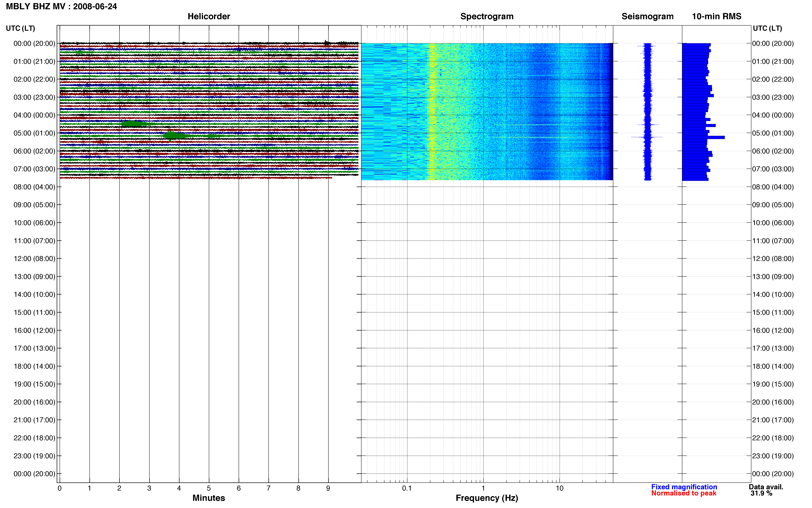
Task: Click the widest spike in the Seismogram panel
Action: tap(647, 137)
